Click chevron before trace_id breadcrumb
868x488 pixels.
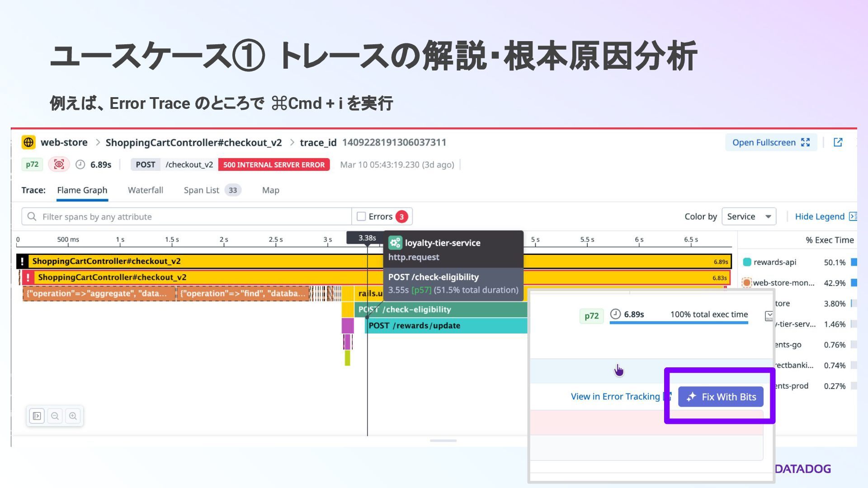coord(292,142)
